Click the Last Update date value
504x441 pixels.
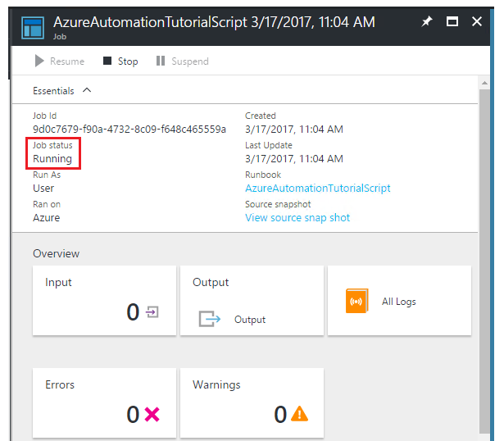[x=293, y=159]
